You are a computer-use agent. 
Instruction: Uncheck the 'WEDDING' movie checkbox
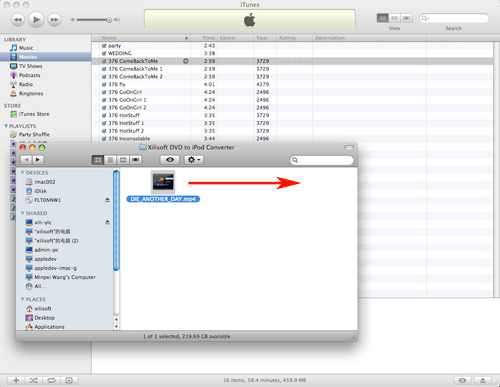(104, 53)
